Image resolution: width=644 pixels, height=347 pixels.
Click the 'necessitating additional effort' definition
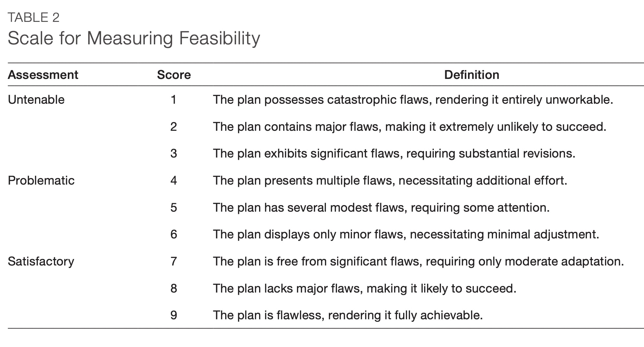pos(390,181)
